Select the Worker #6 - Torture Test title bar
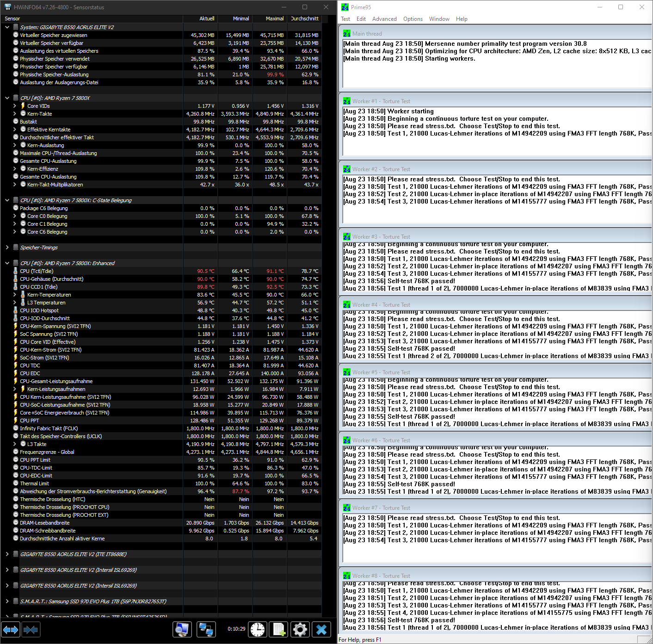The width and height of the screenshot is (653, 644). [x=496, y=440]
